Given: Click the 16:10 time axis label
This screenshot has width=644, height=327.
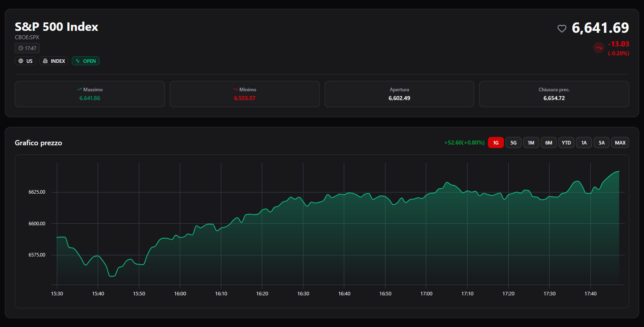Looking at the screenshot, I should [x=221, y=294].
